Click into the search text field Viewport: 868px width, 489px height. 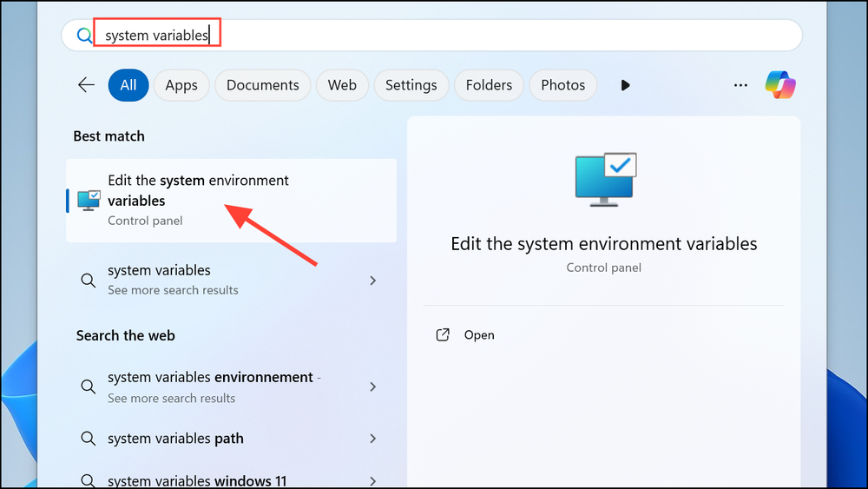434,36
